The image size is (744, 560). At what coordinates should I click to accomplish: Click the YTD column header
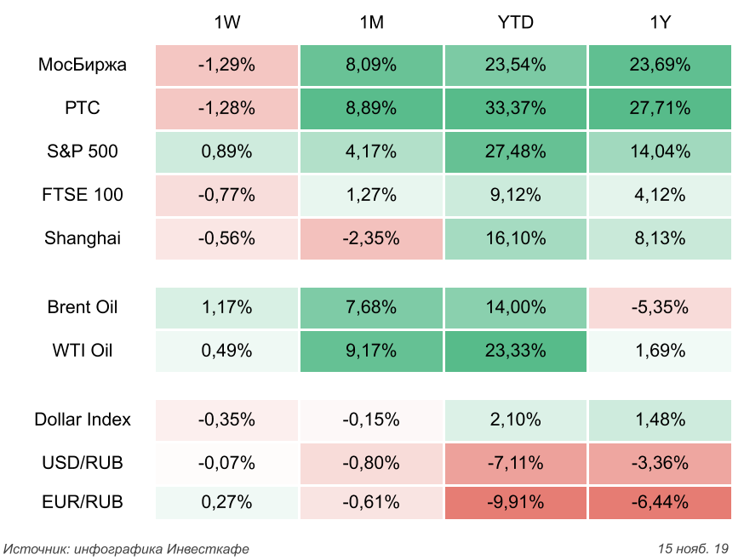click(516, 23)
